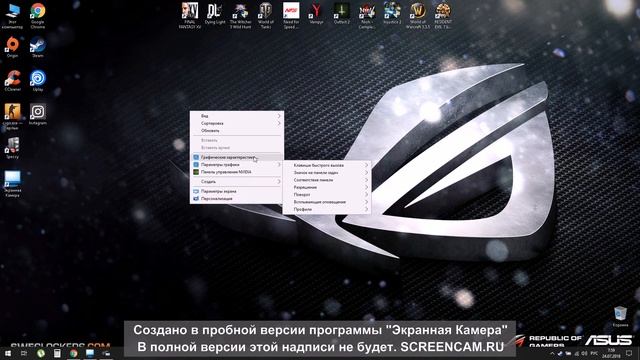Open the notification center icon
The height and width of the screenshot is (360, 640).
pyautogui.click(x=629, y=353)
